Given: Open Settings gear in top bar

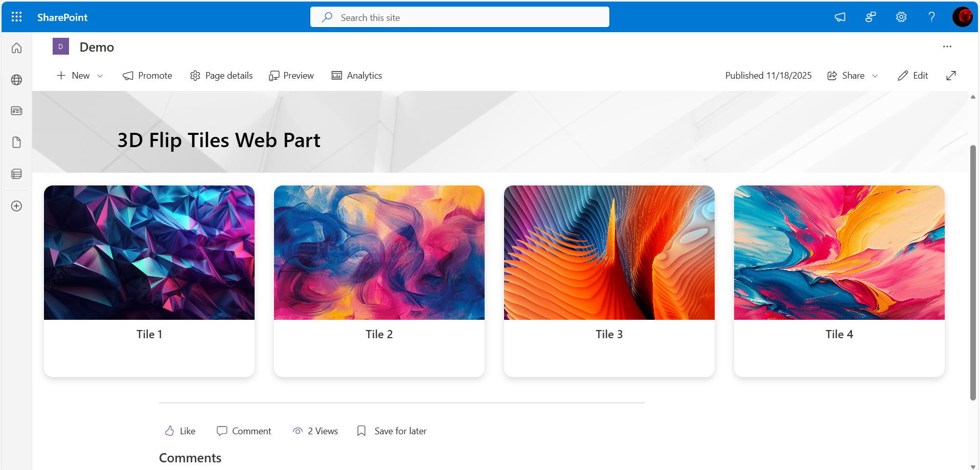Looking at the screenshot, I should (x=901, y=17).
